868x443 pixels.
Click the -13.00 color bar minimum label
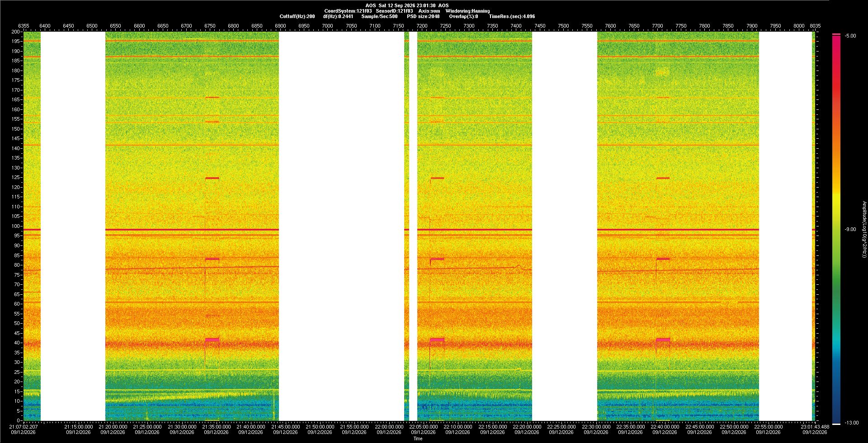pos(851,423)
